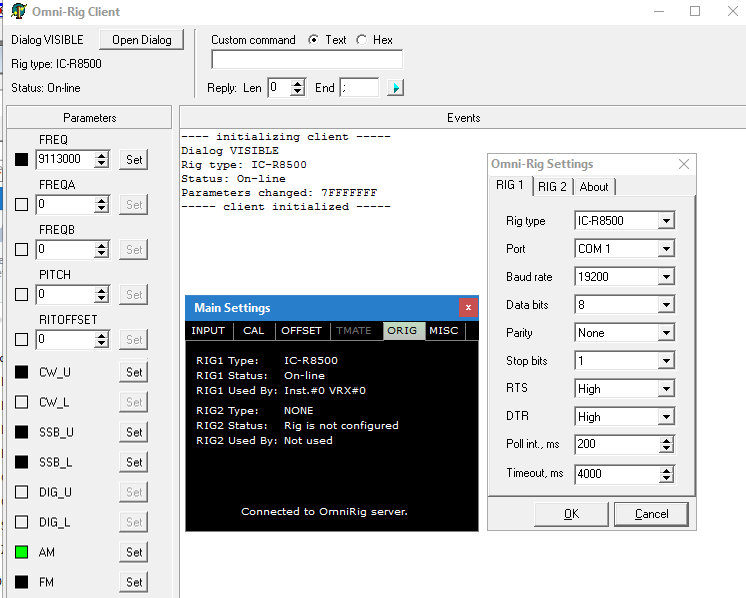Click the black FM mode indicator

pyautogui.click(x=21, y=582)
